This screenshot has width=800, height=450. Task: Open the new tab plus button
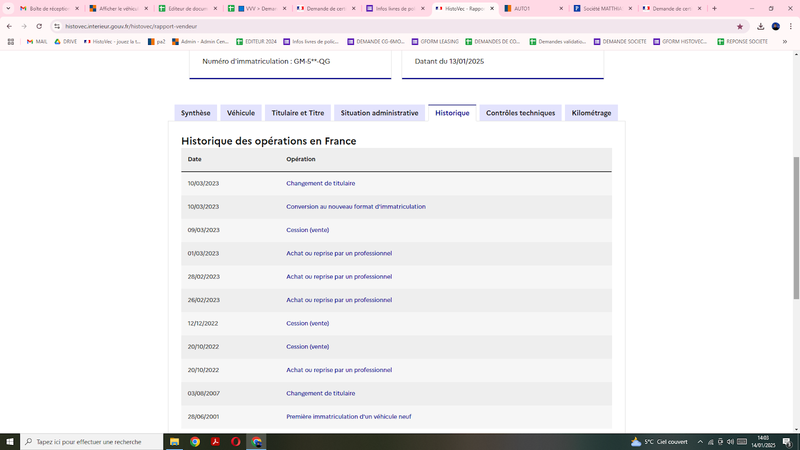pyautogui.click(x=714, y=9)
